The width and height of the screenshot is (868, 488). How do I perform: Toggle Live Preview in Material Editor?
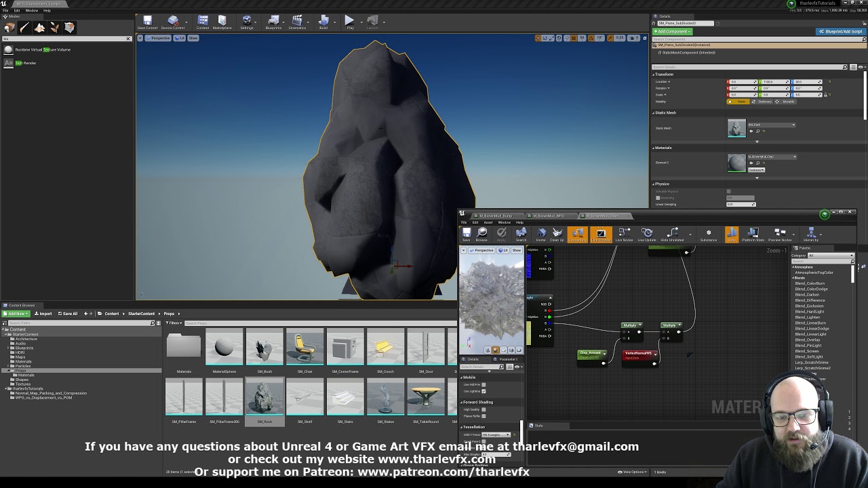pyautogui.click(x=601, y=235)
